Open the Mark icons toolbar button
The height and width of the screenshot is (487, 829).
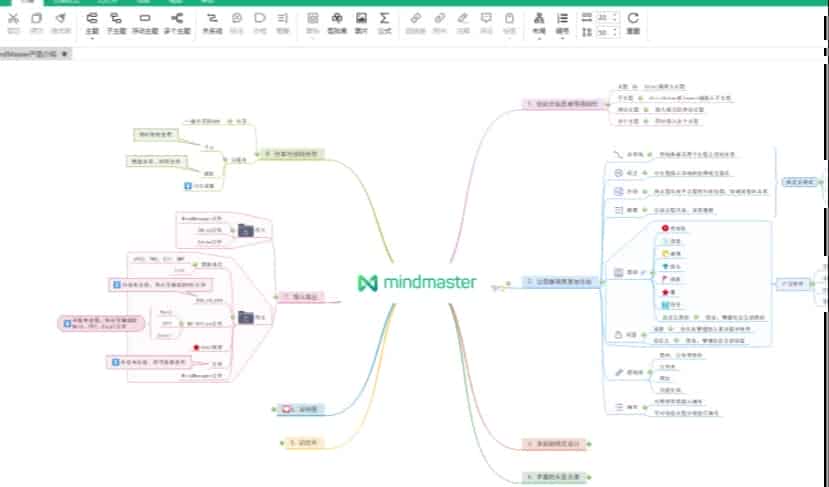click(313, 19)
